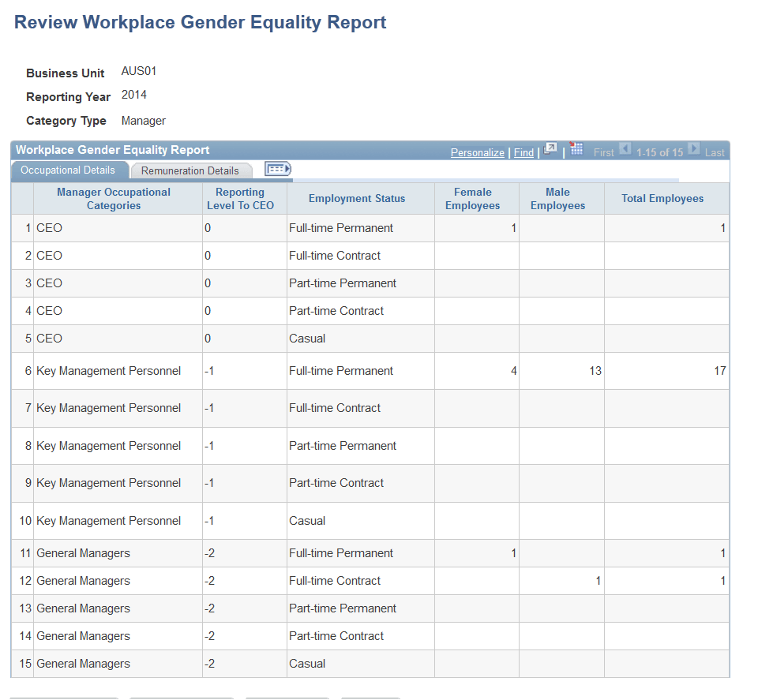The image size is (758, 700).
Task: Sort by Female Employees
Action: pos(472,197)
